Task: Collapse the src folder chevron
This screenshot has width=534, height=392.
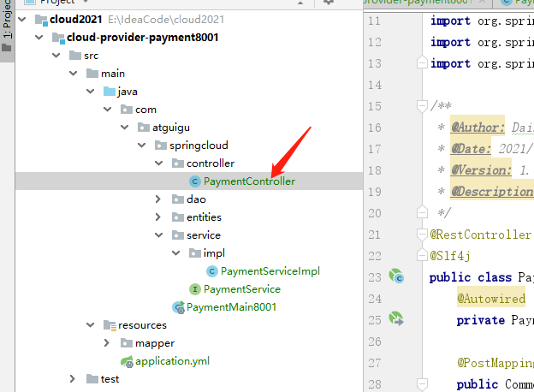Action: point(56,55)
